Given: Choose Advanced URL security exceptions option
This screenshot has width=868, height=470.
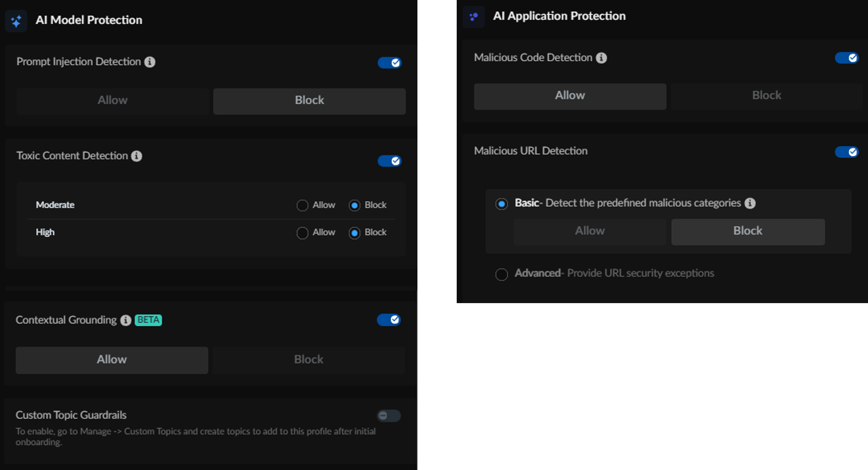Looking at the screenshot, I should pos(501,274).
